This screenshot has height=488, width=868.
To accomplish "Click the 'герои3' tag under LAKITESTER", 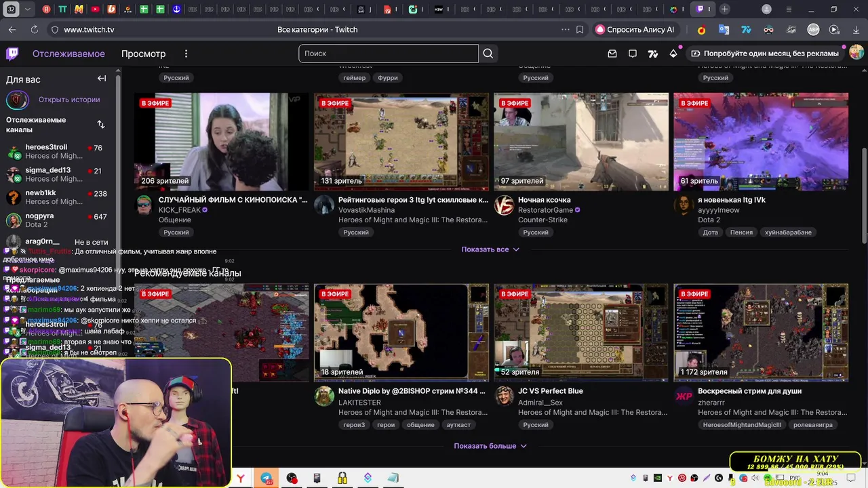I will tap(354, 425).
